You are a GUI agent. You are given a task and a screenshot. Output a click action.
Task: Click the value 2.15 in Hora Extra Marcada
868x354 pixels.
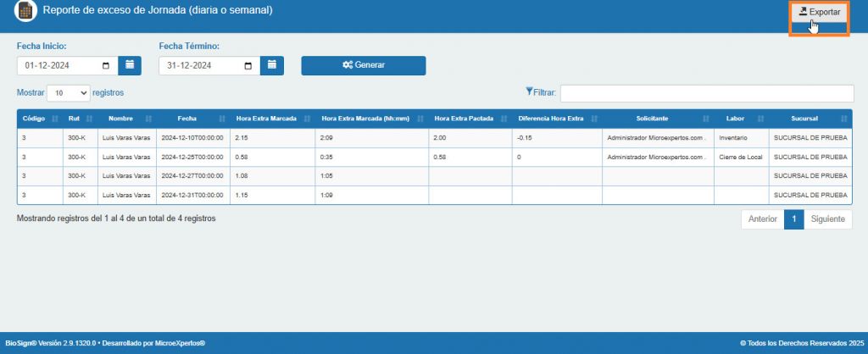(242, 138)
